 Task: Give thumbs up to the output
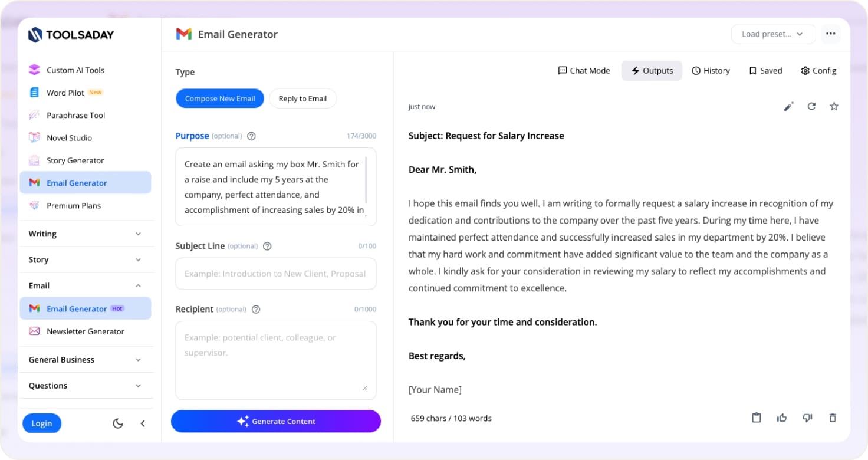click(782, 418)
